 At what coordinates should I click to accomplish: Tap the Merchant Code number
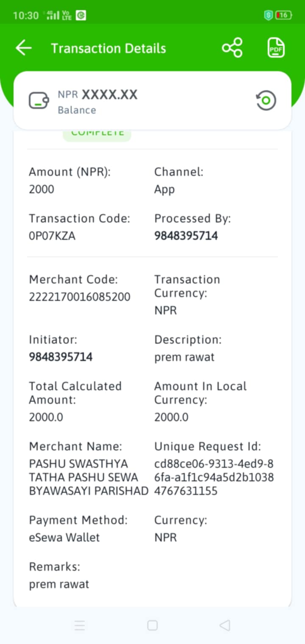[80, 297]
